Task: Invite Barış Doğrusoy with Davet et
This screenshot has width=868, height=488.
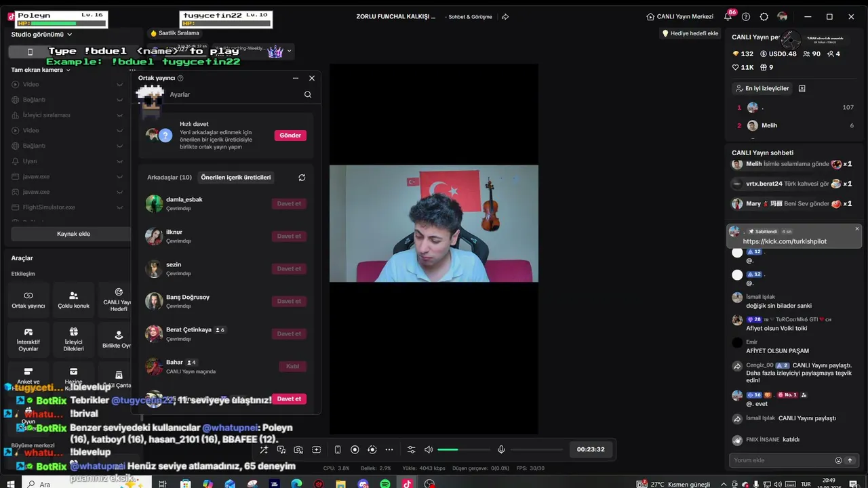Action: click(289, 301)
